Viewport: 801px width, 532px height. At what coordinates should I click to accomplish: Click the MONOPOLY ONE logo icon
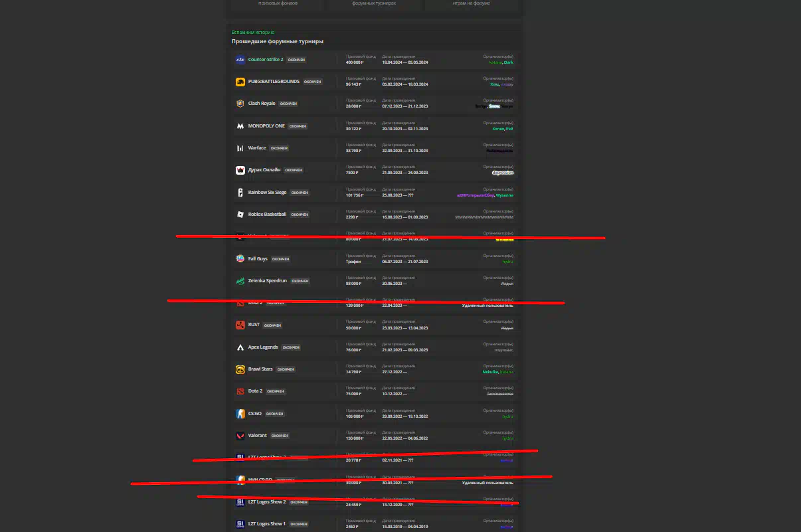tap(240, 126)
